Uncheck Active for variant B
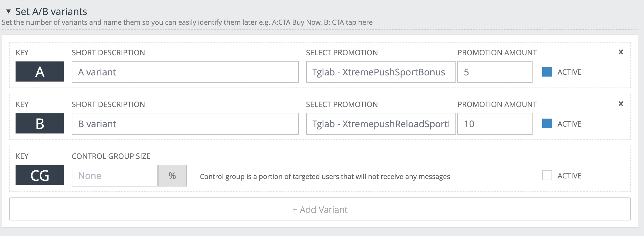Image resolution: width=644 pixels, height=236 pixels. pos(547,124)
